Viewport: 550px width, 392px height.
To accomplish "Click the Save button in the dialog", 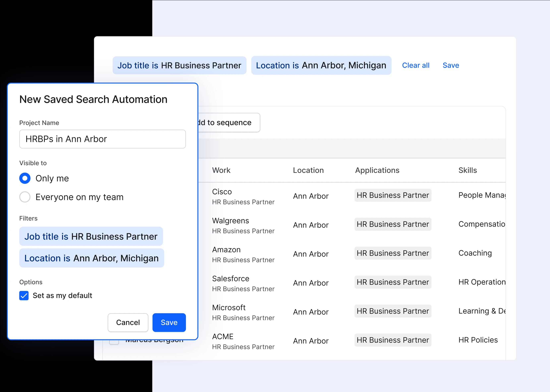I will tap(169, 322).
